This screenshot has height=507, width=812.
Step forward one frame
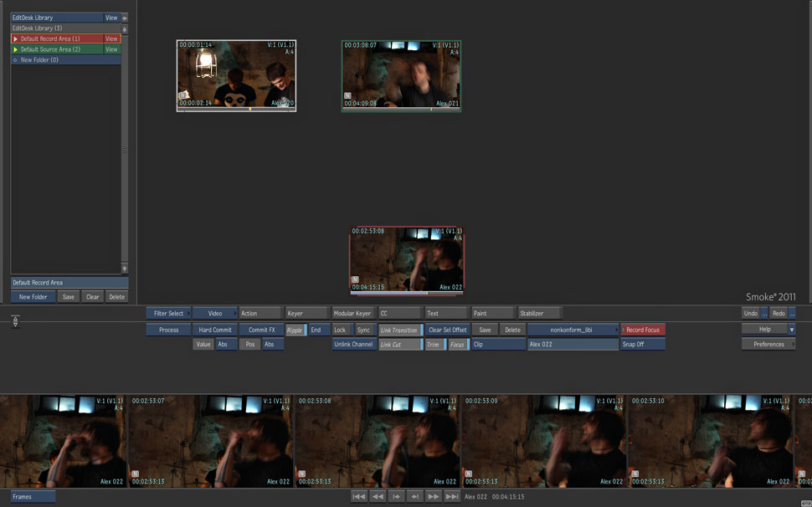click(x=414, y=496)
